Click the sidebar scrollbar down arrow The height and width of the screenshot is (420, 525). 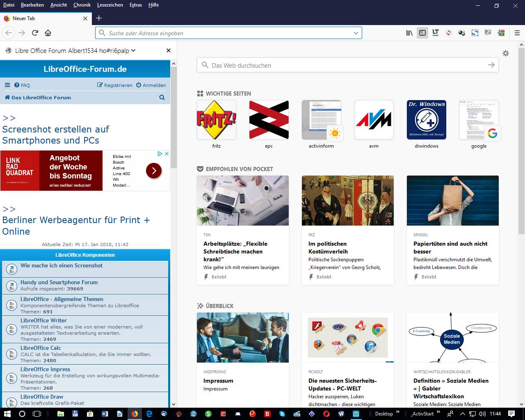coord(173,404)
